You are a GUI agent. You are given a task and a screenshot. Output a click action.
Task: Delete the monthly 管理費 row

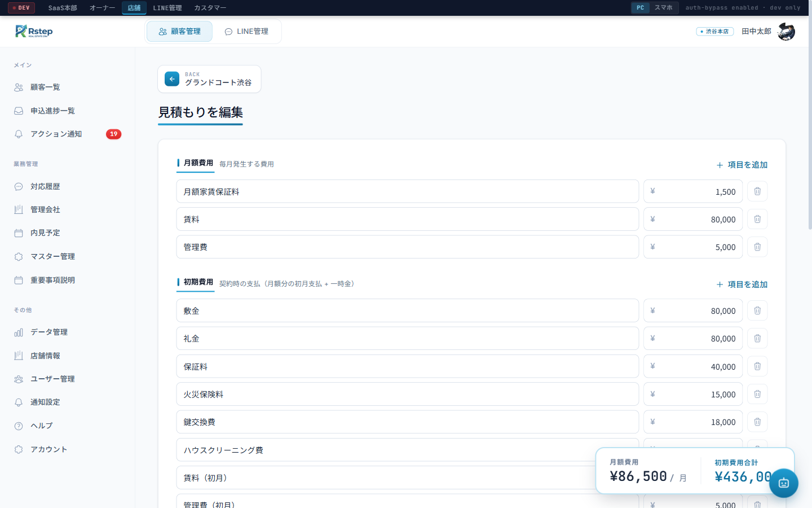[757, 247]
